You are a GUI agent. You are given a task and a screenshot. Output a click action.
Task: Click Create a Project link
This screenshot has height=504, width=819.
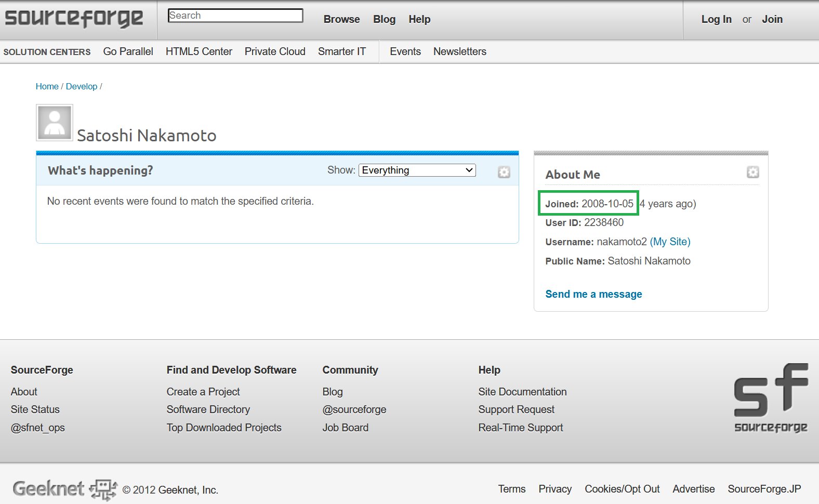[x=203, y=392]
